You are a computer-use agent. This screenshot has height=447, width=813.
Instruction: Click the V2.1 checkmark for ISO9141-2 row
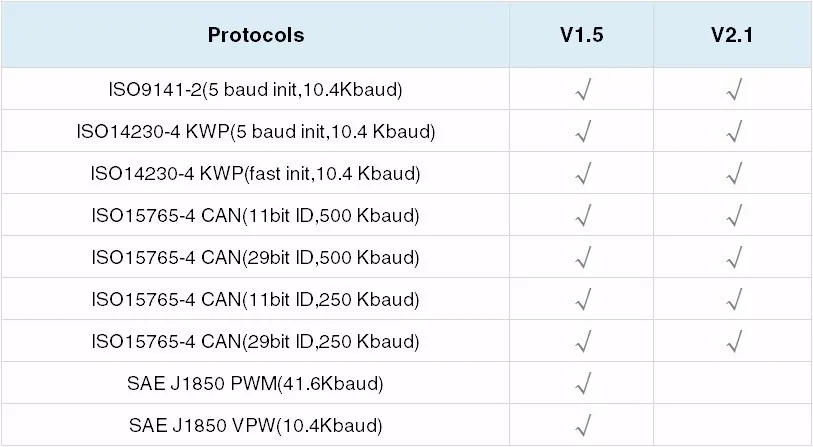734,89
